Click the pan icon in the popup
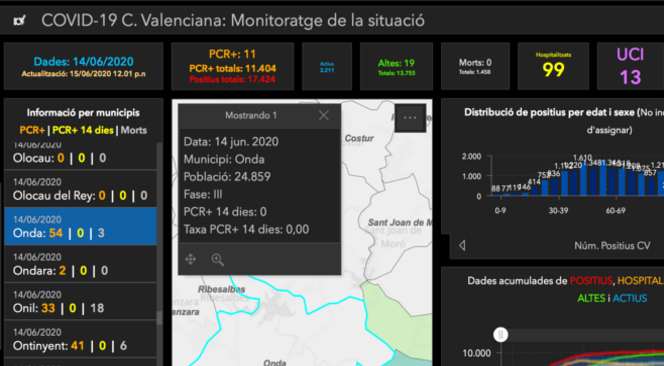664x366 pixels. click(x=191, y=259)
